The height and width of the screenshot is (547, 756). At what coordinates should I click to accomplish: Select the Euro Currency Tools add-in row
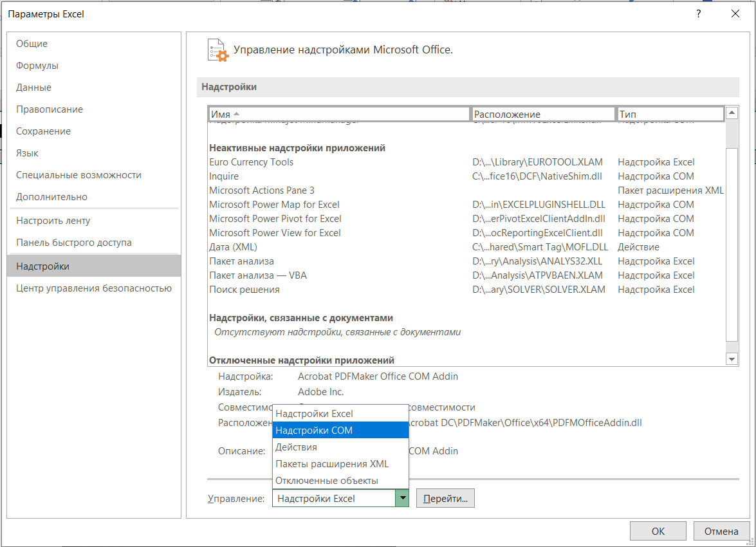click(x=466, y=162)
